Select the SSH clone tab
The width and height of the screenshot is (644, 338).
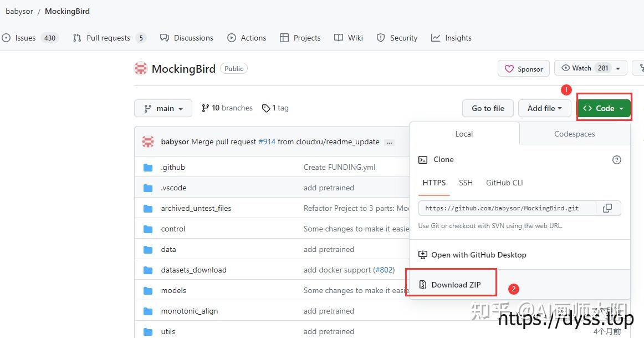pos(466,183)
